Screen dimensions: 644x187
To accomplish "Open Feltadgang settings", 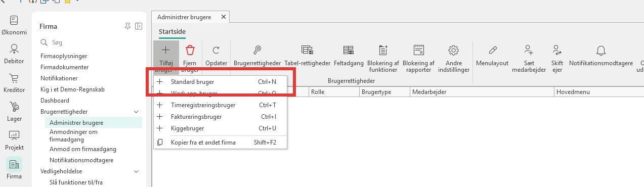I will pyautogui.click(x=348, y=55).
